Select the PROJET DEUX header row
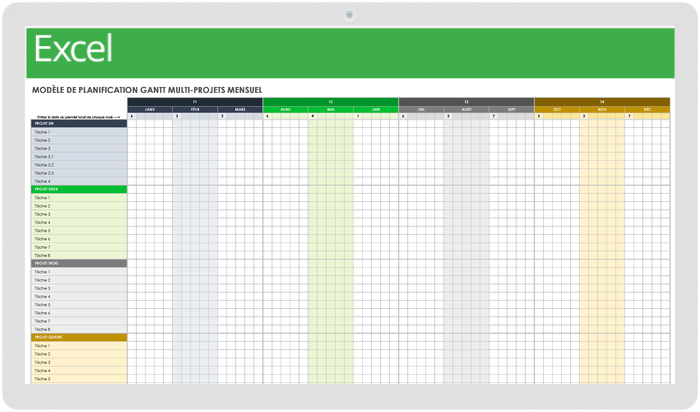The height and width of the screenshot is (412, 700). 79,189
